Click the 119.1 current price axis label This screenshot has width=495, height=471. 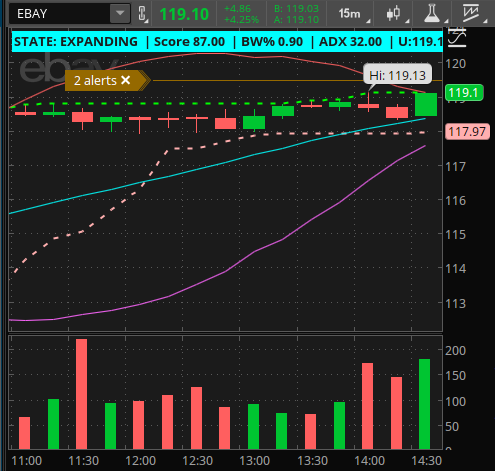pyautogui.click(x=464, y=93)
